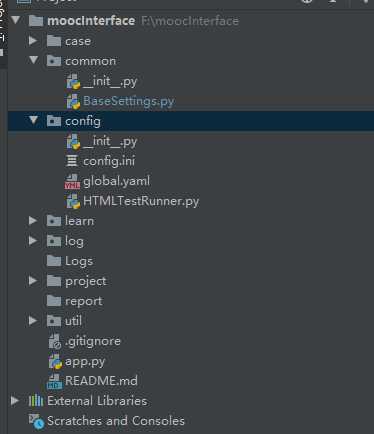
Task: Click the Scratches and Consoles icon
Action: (x=36, y=421)
